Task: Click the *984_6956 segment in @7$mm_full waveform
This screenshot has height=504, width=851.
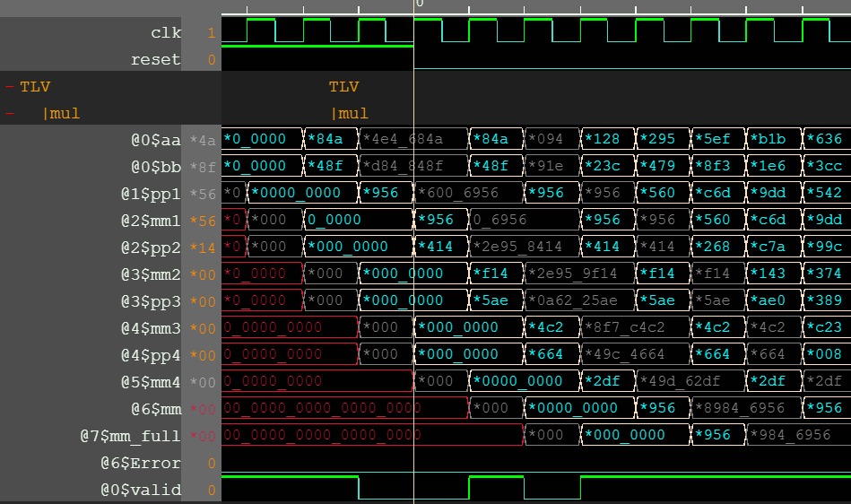Action: tap(799, 435)
